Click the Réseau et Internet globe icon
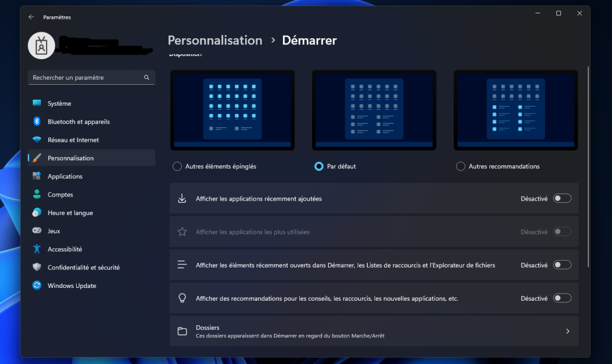Image resolution: width=612 pixels, height=364 pixels. coord(37,139)
